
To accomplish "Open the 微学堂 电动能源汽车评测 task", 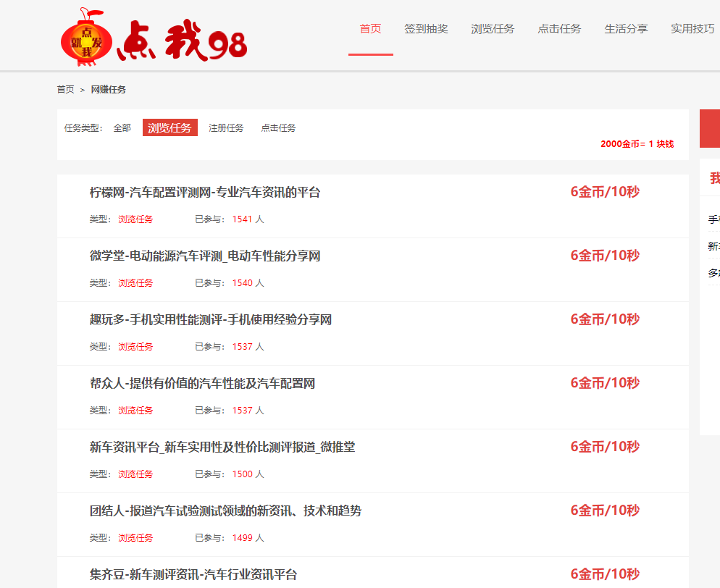I will (x=205, y=256).
